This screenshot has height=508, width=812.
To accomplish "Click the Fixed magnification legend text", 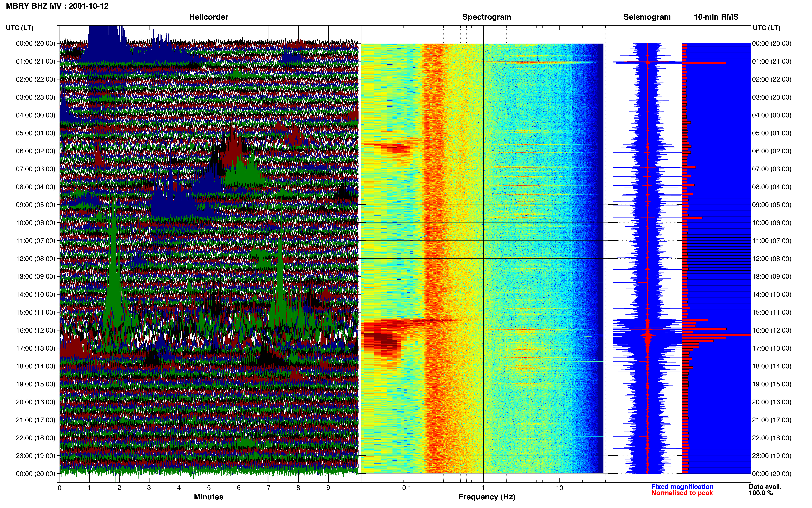I will (682, 486).
